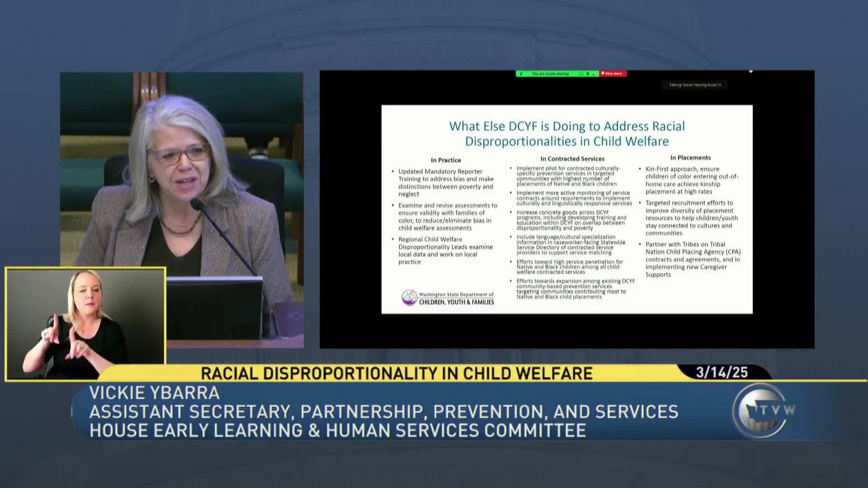Screen dimensions: 868x488
Task: Click the green screen-sharing indicator icon
Action: (521, 74)
